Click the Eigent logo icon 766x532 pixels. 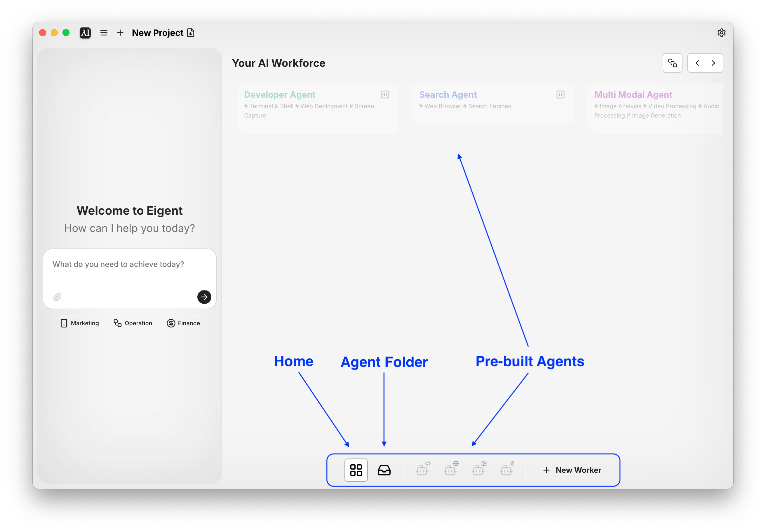86,33
